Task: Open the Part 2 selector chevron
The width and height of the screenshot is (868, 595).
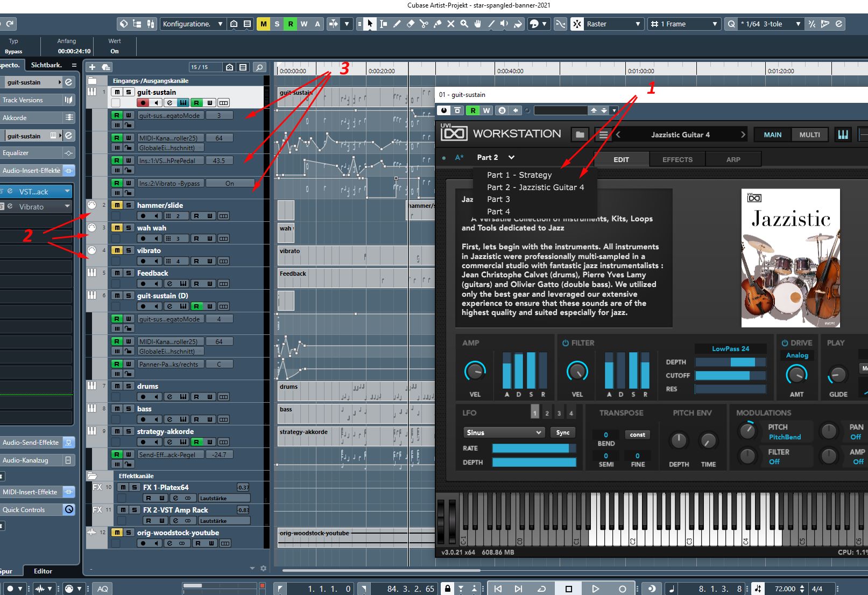Action: (511, 157)
